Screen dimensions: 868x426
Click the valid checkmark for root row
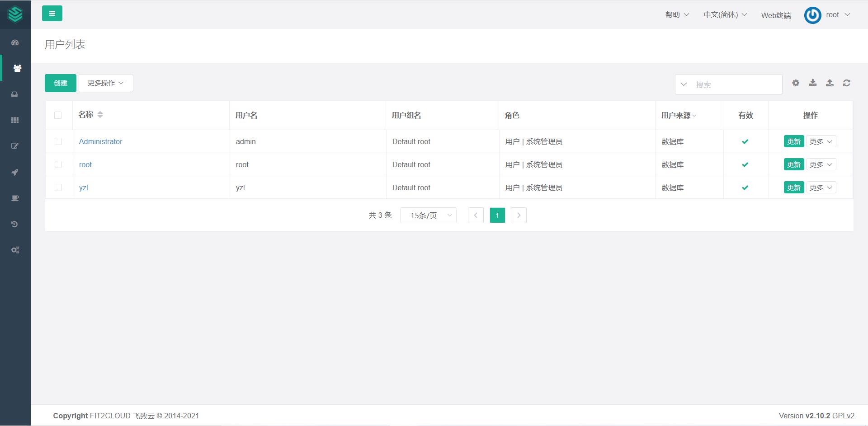(745, 164)
